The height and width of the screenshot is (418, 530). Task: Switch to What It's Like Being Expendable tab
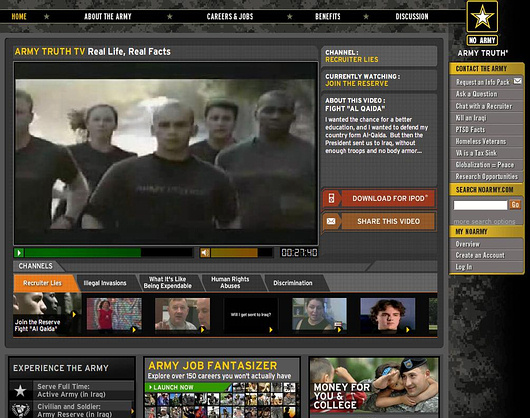pyautogui.click(x=168, y=282)
